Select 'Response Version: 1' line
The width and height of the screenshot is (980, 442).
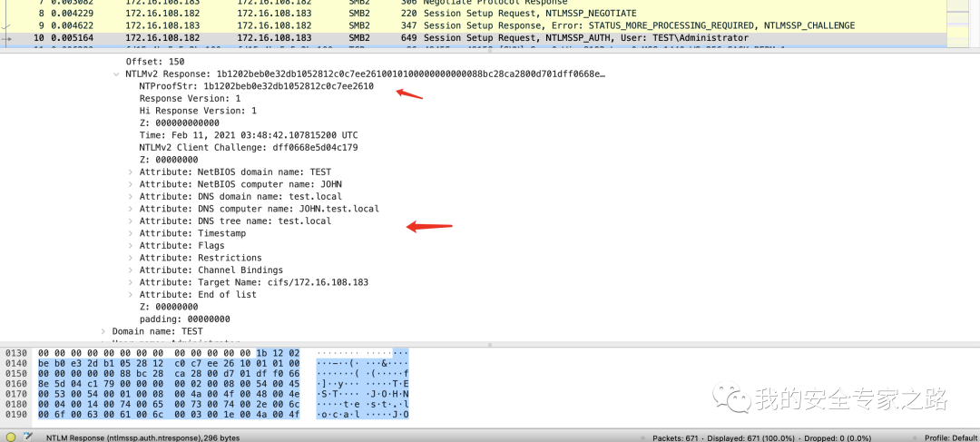190,98
